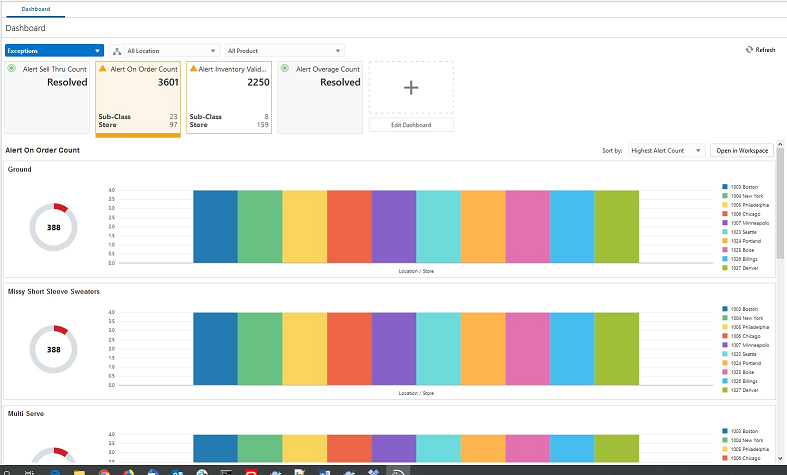Click the Alert On Order Count section heading
The image size is (787, 475).
[43, 150]
